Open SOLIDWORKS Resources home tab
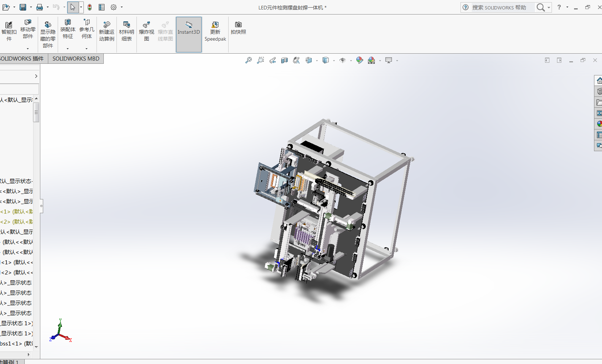 [x=599, y=80]
